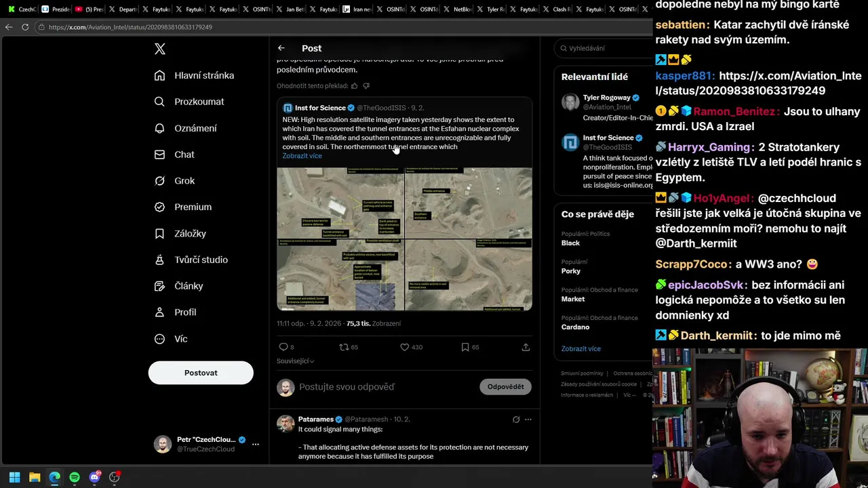Click Smluvní podmínky footer link
Screen dimensions: 868x488
pyautogui.click(x=582, y=373)
